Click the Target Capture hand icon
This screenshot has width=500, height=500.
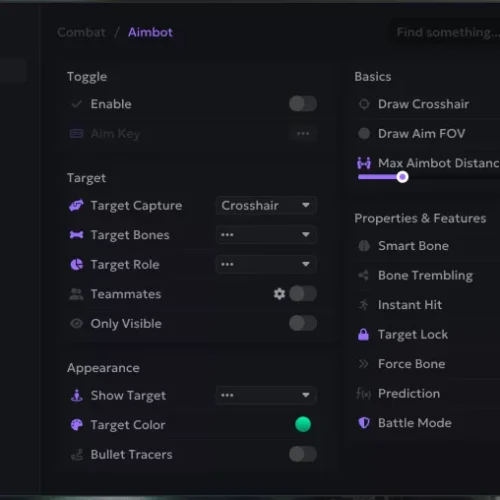pos(76,205)
